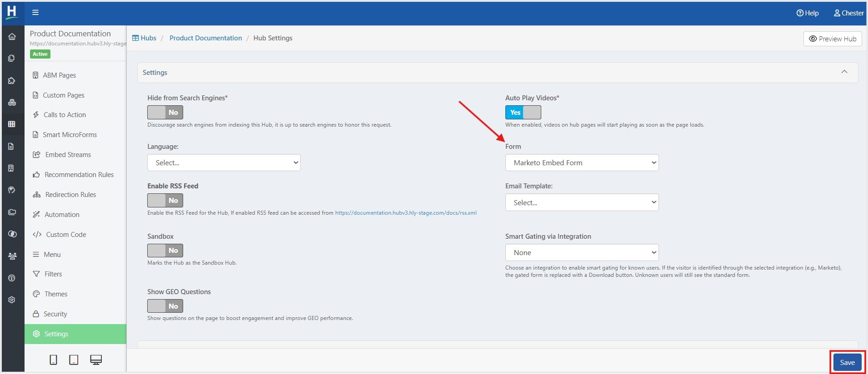Click the Hub Settings breadcrumb text
The image size is (868, 374).
click(273, 38)
